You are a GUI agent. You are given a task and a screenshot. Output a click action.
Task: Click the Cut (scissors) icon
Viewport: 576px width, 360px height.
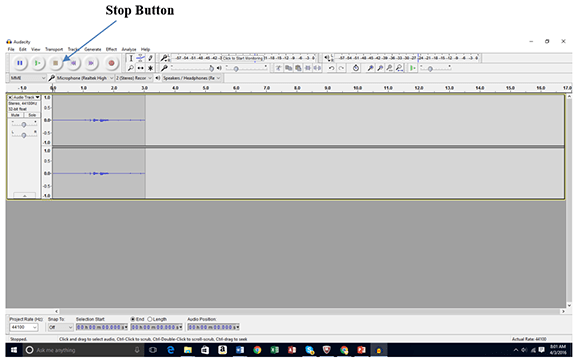pos(278,68)
